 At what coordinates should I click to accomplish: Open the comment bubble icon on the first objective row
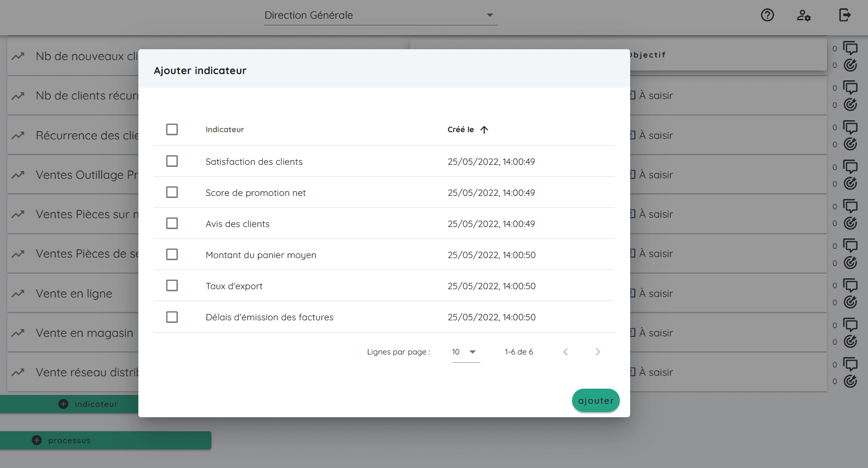[851, 48]
